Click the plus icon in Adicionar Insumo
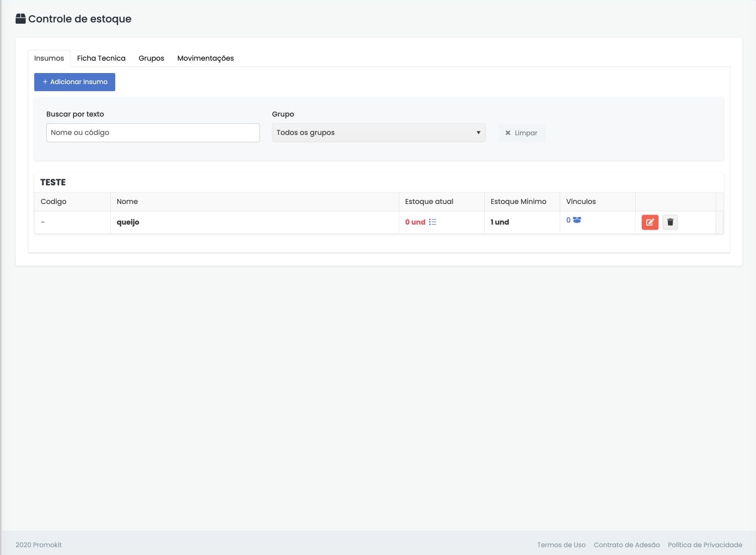Image resolution: width=756 pixels, height=555 pixels. click(45, 82)
